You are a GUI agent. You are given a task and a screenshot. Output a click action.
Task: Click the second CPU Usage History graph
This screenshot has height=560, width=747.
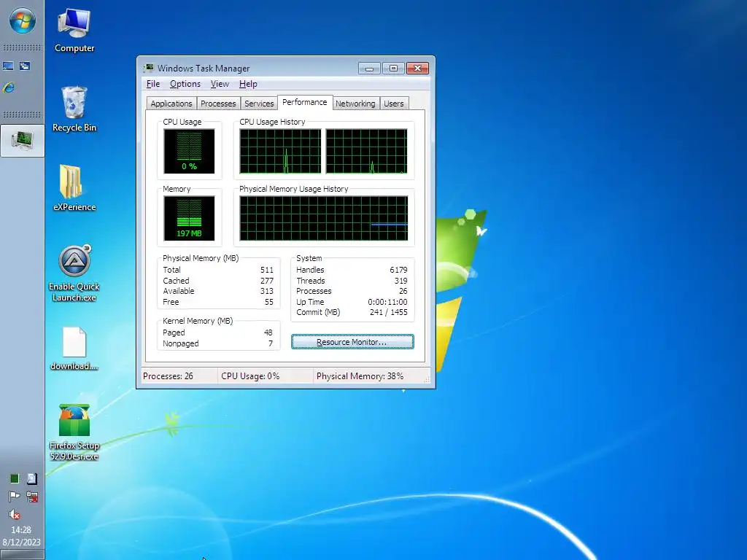click(366, 151)
